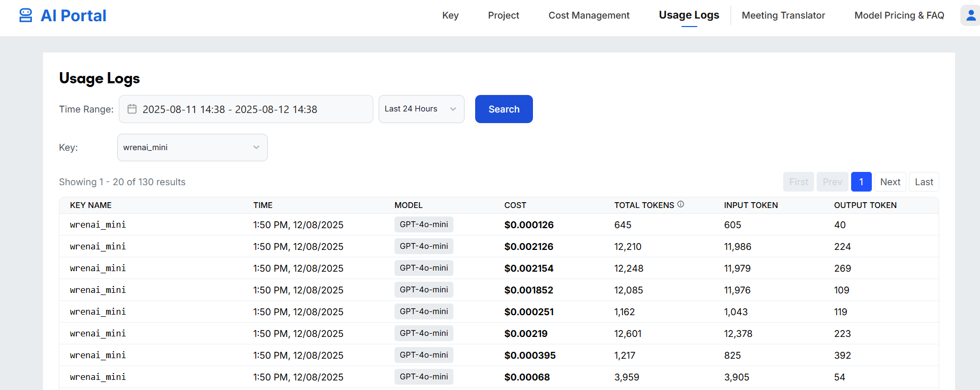The width and height of the screenshot is (980, 390).
Task: Switch to Cost Management tab
Action: pos(589,15)
